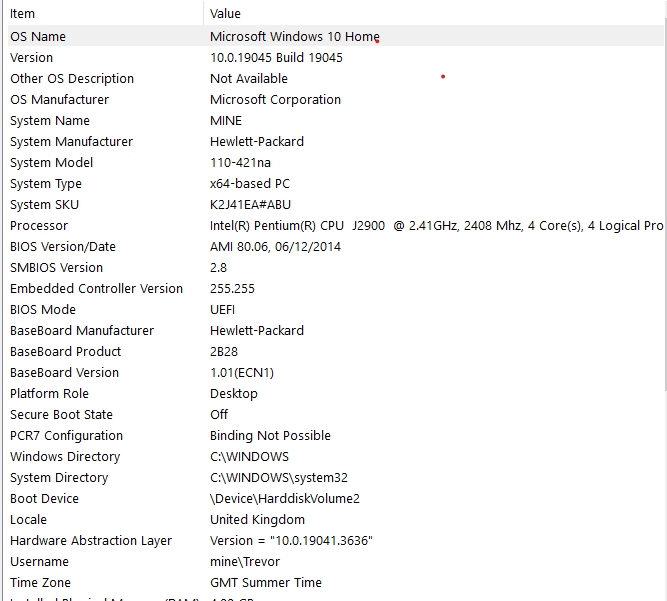The height and width of the screenshot is (601, 667).
Task: Select System Manufacturer row label
Action: point(71,141)
